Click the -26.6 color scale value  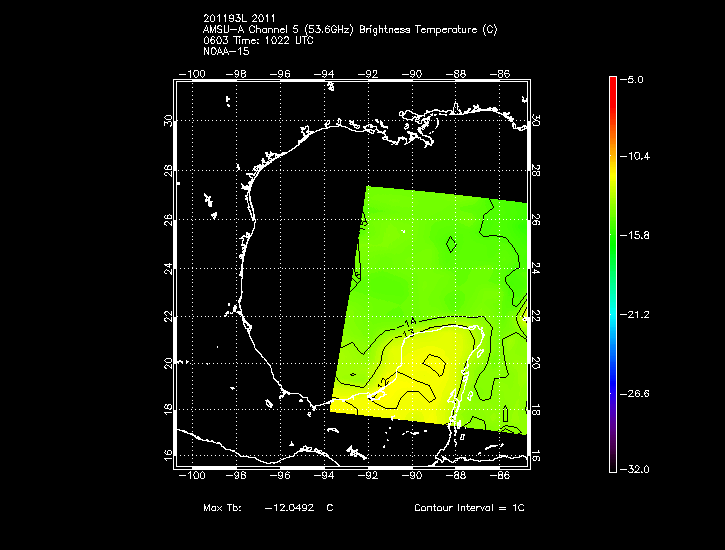(x=634, y=394)
